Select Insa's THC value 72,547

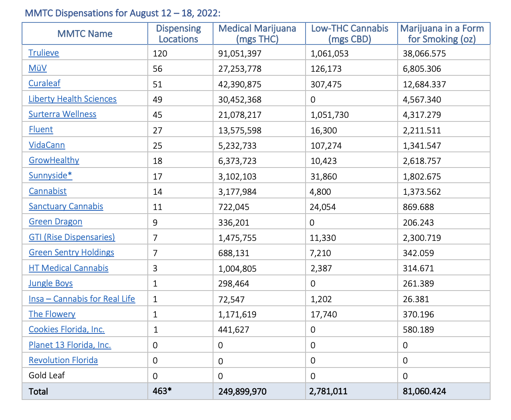[231, 300]
